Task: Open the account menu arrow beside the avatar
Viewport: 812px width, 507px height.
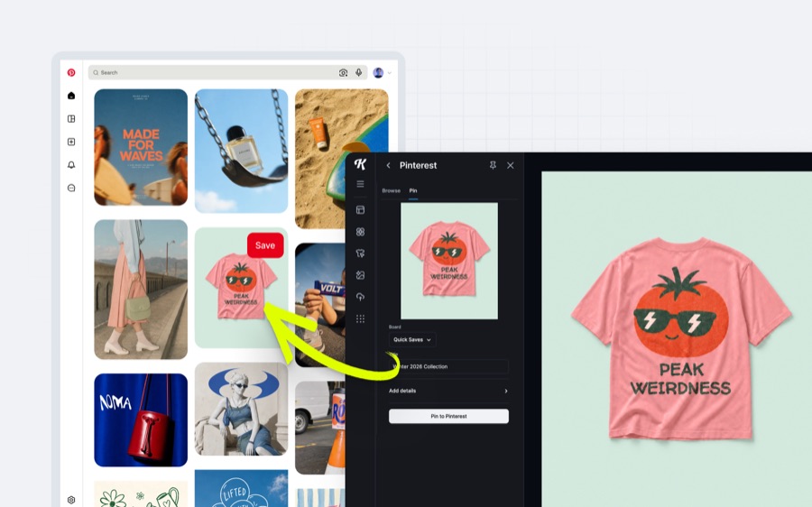Action: pyautogui.click(x=390, y=73)
